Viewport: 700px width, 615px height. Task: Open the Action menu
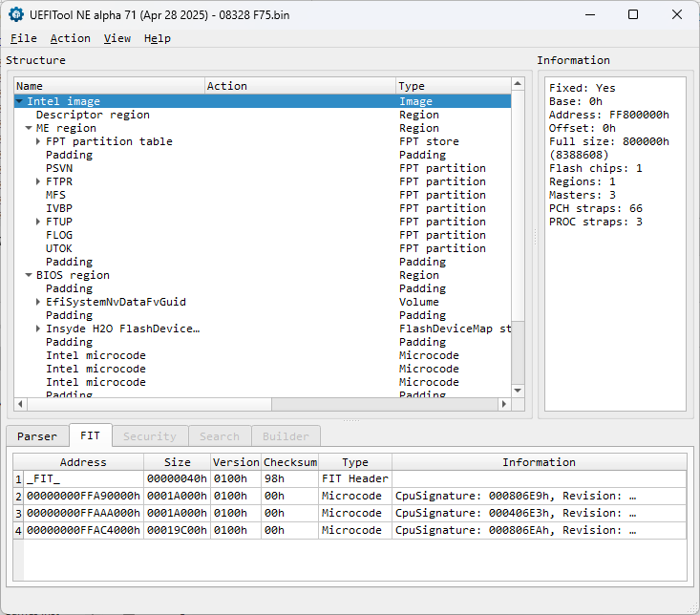pyautogui.click(x=70, y=38)
